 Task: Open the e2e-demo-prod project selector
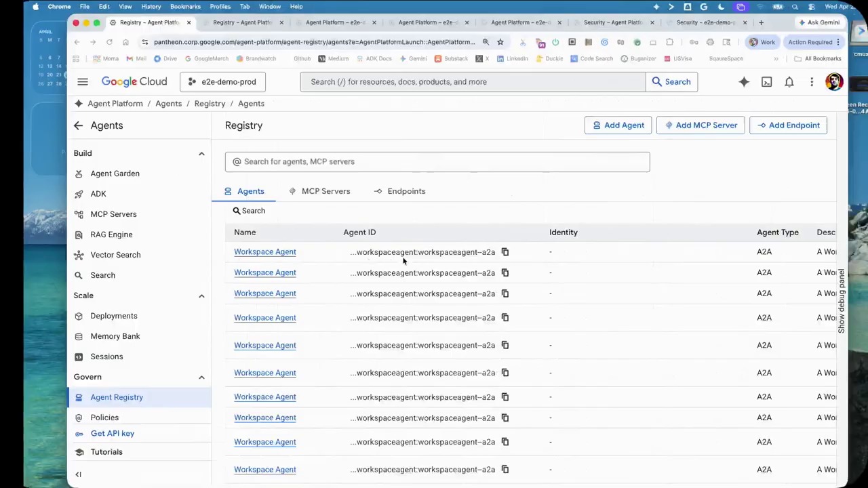tap(223, 82)
